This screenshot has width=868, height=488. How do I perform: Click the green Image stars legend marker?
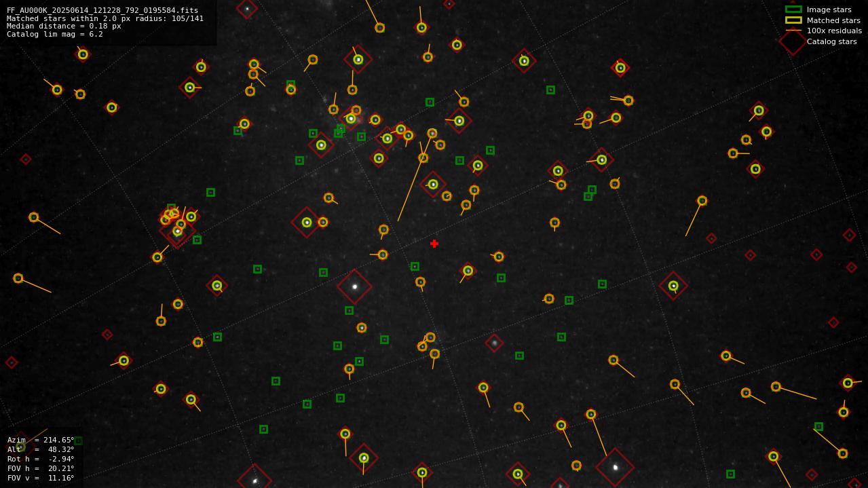click(793, 10)
